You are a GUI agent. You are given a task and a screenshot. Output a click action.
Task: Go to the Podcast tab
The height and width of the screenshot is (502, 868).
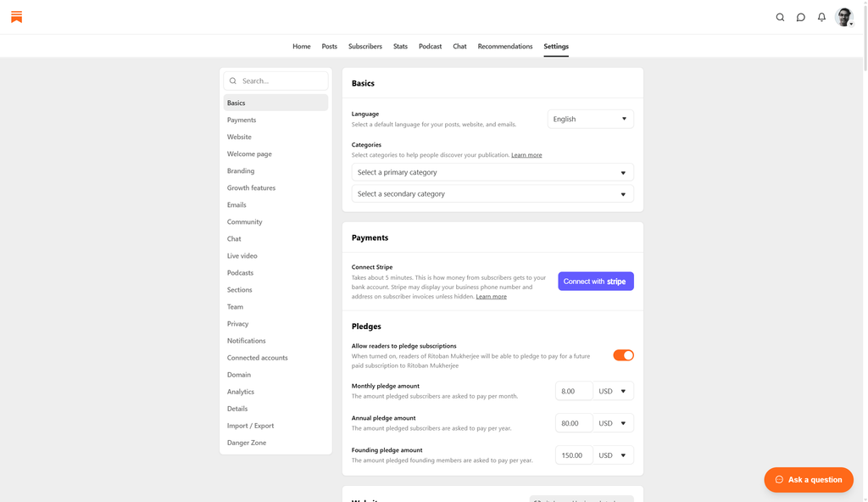tap(430, 47)
